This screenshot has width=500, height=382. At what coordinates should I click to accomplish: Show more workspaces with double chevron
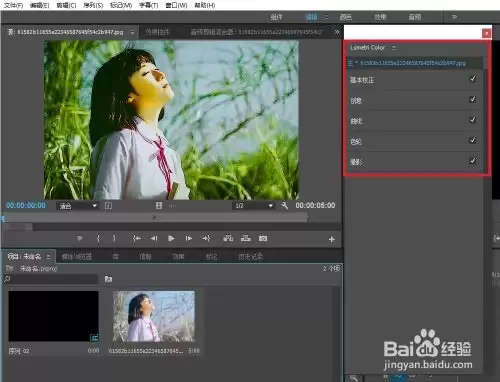pyautogui.click(x=454, y=17)
